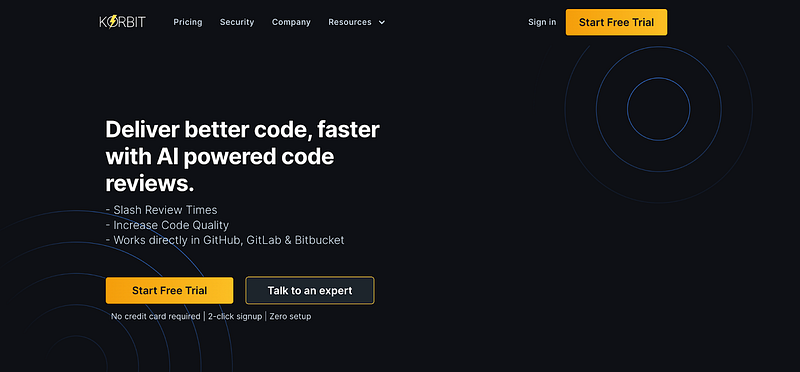Image resolution: width=800 pixels, height=372 pixels.
Task: Click the headline 'Deliver better code, faster'
Action: pos(242,130)
